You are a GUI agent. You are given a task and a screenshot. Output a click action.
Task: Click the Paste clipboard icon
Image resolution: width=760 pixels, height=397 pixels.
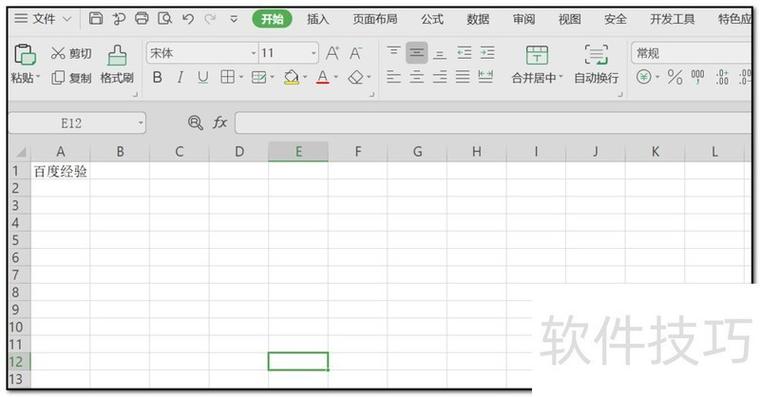[x=25, y=54]
